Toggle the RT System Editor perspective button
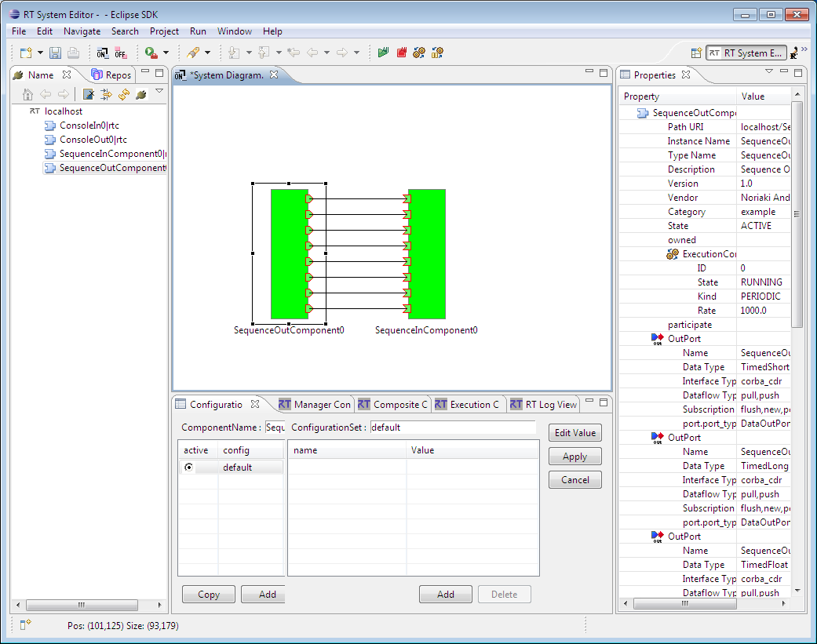This screenshot has height=644, width=817. click(x=746, y=53)
